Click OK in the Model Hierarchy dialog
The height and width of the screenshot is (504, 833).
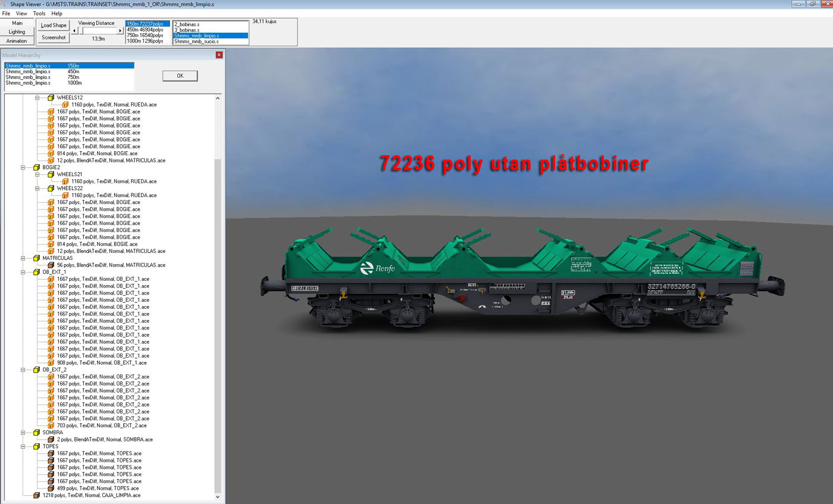tap(180, 76)
